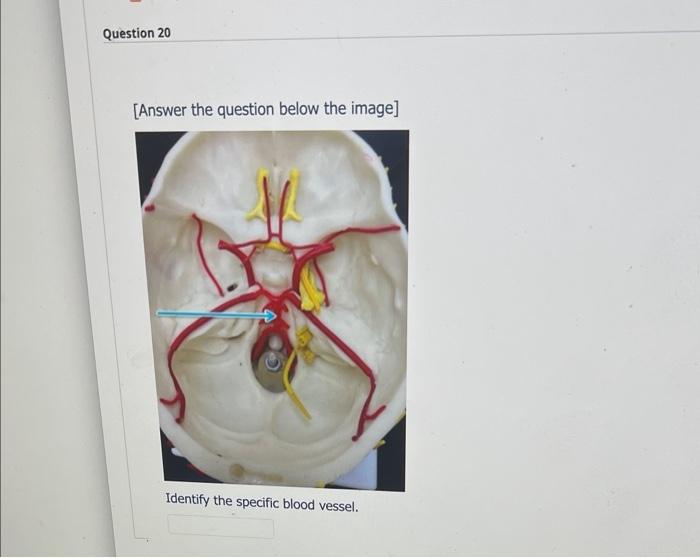Viewport: 700px width, 558px height.
Task: Click the 'Identify the specific blood vessel.' prompt
Action: click(262, 503)
